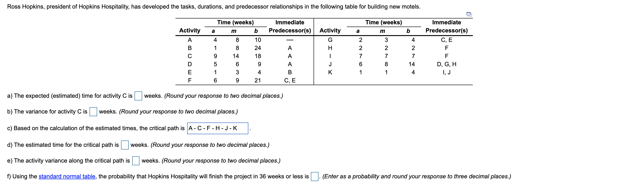This screenshot has width=644, height=195.
Task: Click the right table's Time (weeks) header
Action: pos(384,23)
